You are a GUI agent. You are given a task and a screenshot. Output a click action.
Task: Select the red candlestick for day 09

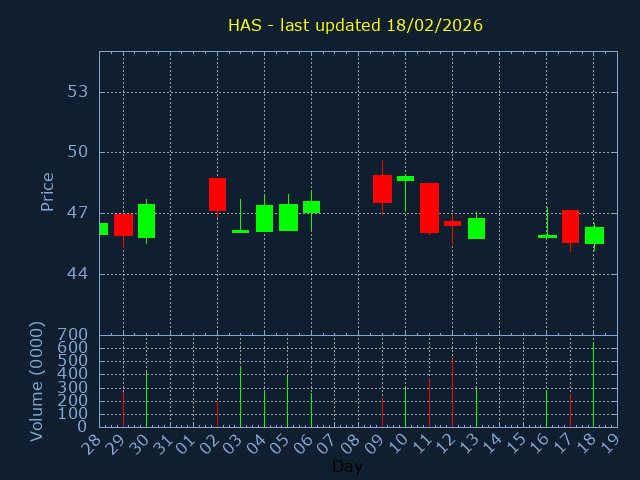coord(382,189)
